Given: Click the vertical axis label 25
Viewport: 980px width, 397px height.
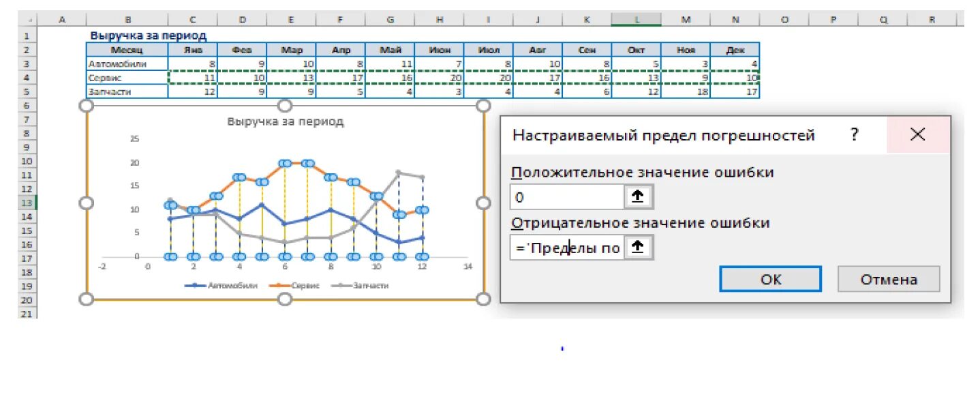Looking at the screenshot, I should coord(134,138).
